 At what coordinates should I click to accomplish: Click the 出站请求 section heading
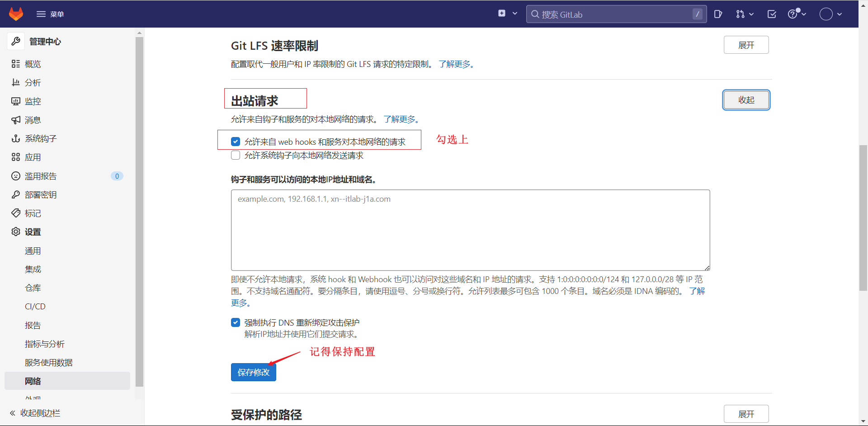pos(255,100)
